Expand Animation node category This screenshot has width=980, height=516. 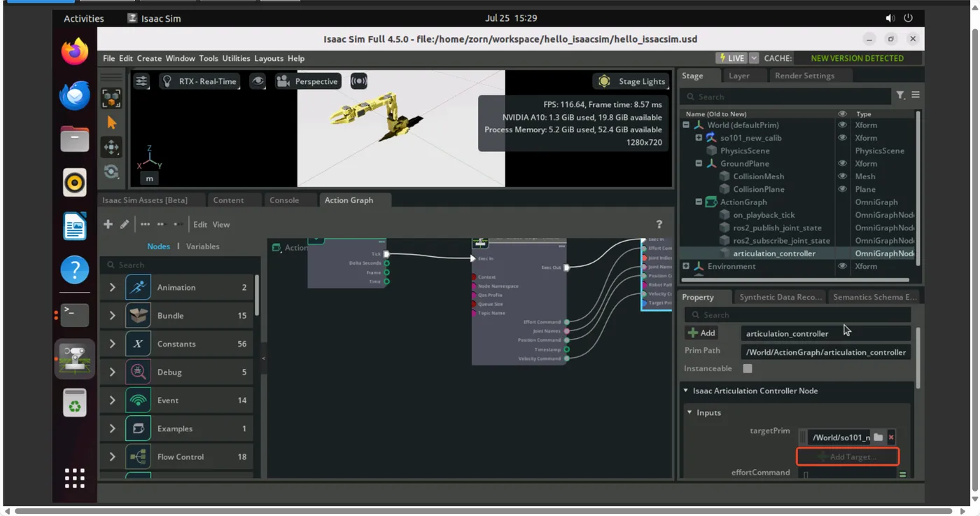[x=112, y=287]
